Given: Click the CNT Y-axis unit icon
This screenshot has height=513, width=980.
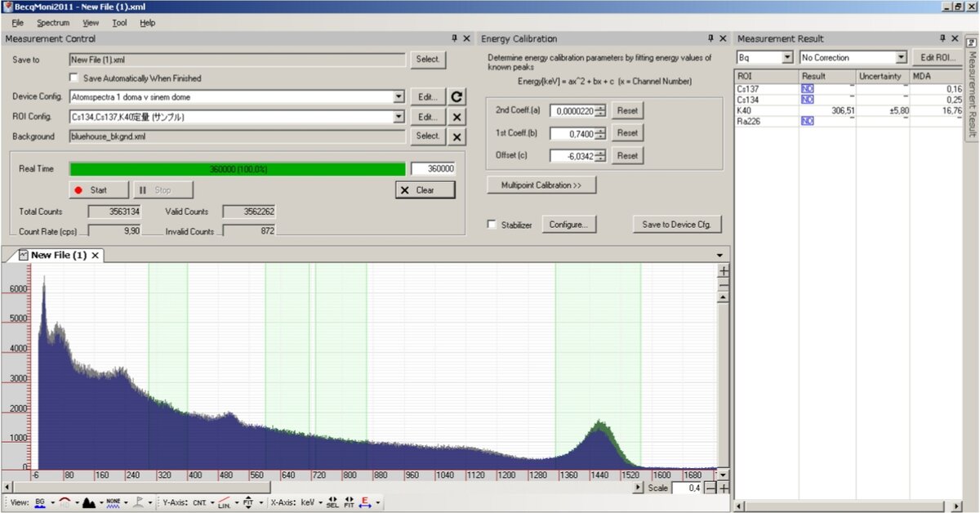Looking at the screenshot, I should pos(199,502).
